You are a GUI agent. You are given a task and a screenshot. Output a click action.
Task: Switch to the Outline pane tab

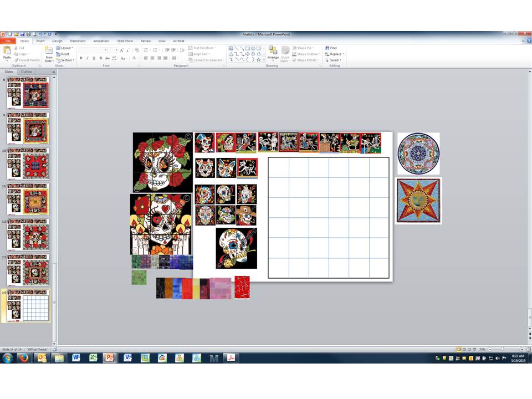(26, 72)
